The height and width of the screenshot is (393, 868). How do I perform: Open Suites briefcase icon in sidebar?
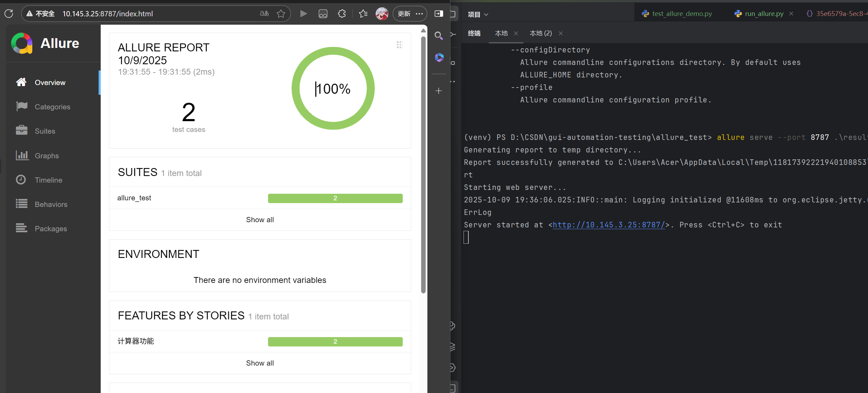click(22, 131)
